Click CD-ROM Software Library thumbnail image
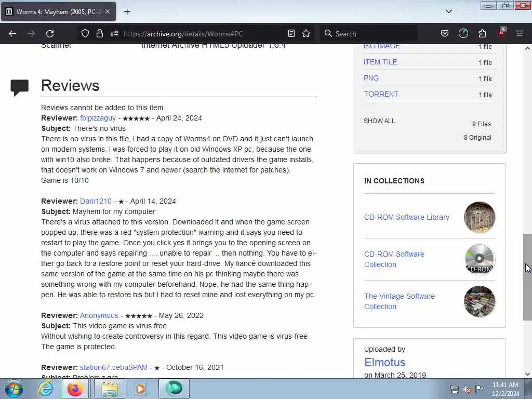 pos(480,217)
